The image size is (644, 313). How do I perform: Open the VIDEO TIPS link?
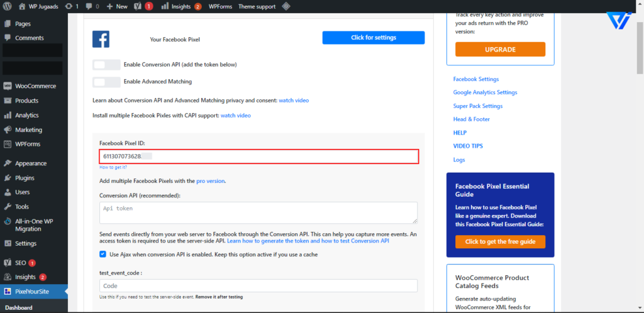tap(468, 146)
